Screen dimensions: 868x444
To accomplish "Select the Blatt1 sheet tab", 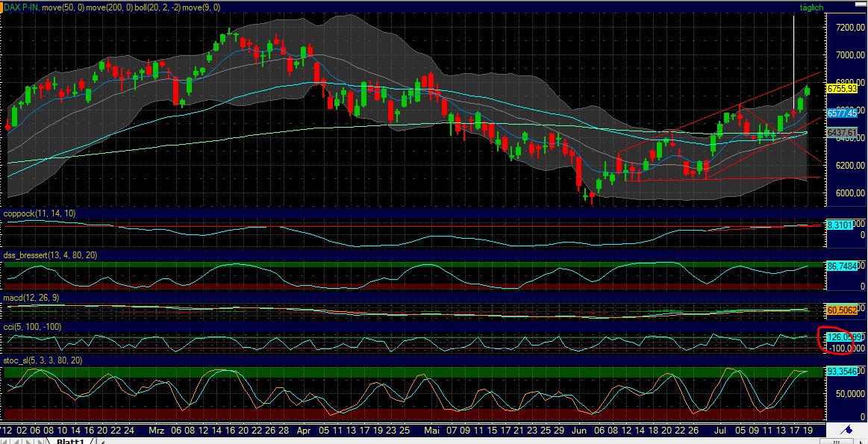I will tap(71, 441).
